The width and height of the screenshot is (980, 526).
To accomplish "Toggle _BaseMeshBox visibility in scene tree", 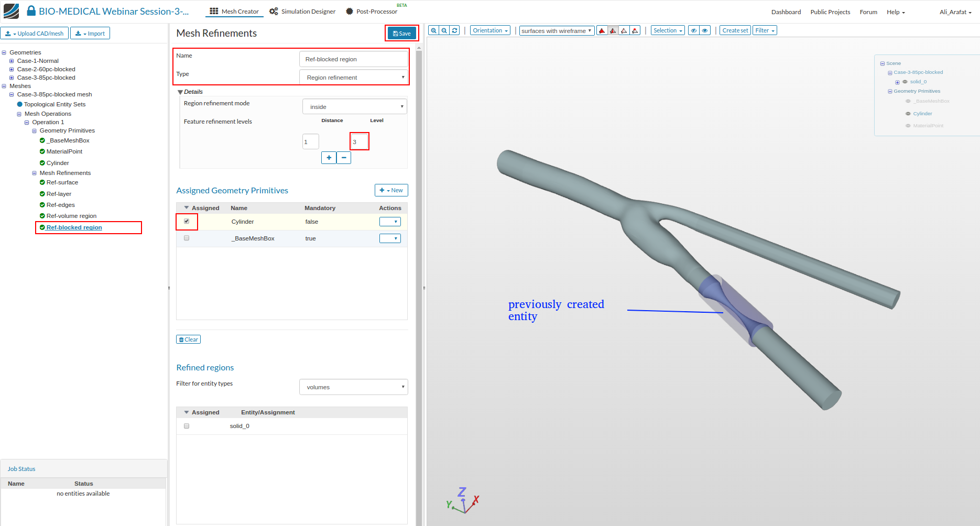I will point(908,101).
